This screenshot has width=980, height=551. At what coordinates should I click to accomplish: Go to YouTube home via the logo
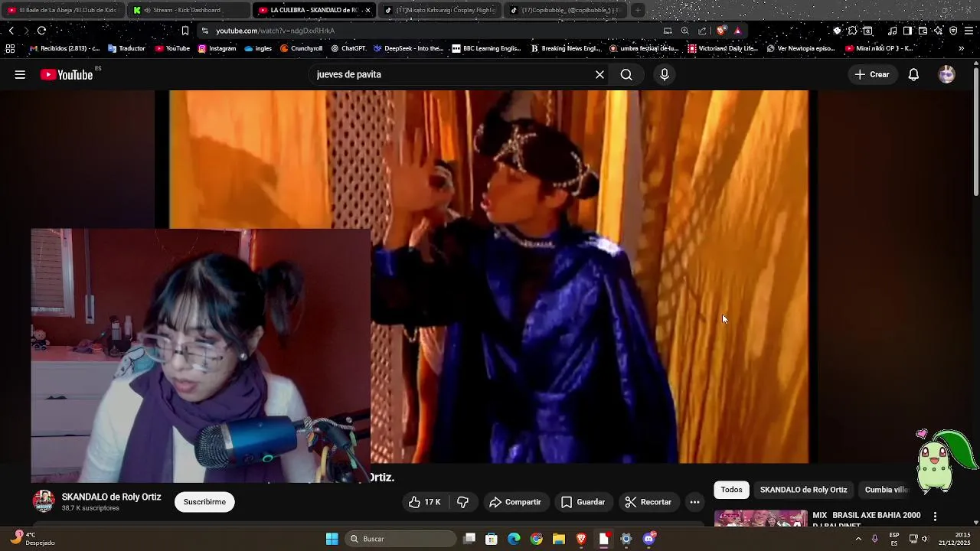tap(67, 74)
